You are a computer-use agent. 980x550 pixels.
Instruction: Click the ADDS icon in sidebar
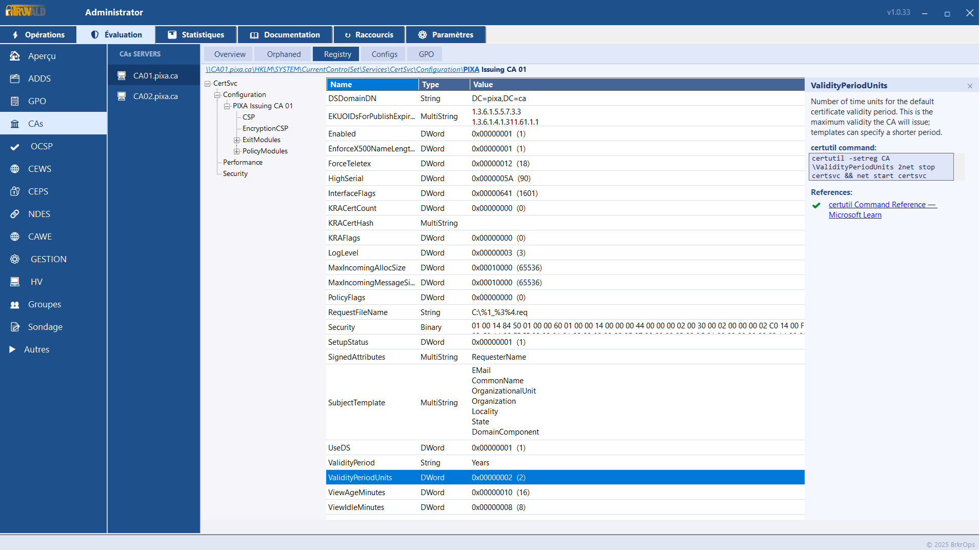pyautogui.click(x=15, y=78)
